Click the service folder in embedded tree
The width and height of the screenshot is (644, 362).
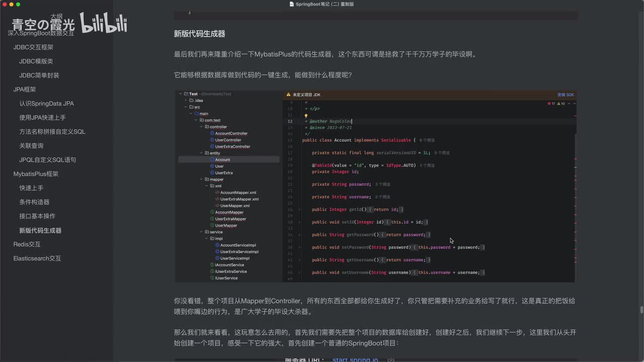[216, 232]
